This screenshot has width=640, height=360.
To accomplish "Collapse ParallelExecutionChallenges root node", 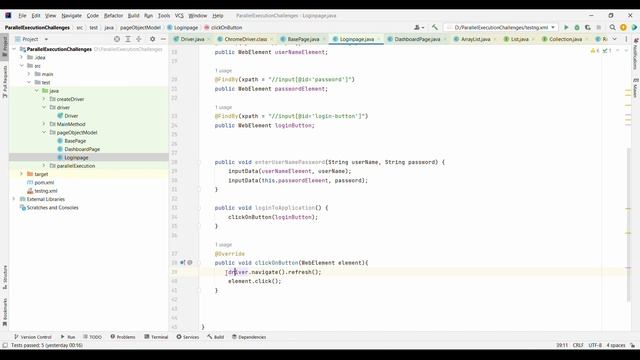I will coord(14,49).
